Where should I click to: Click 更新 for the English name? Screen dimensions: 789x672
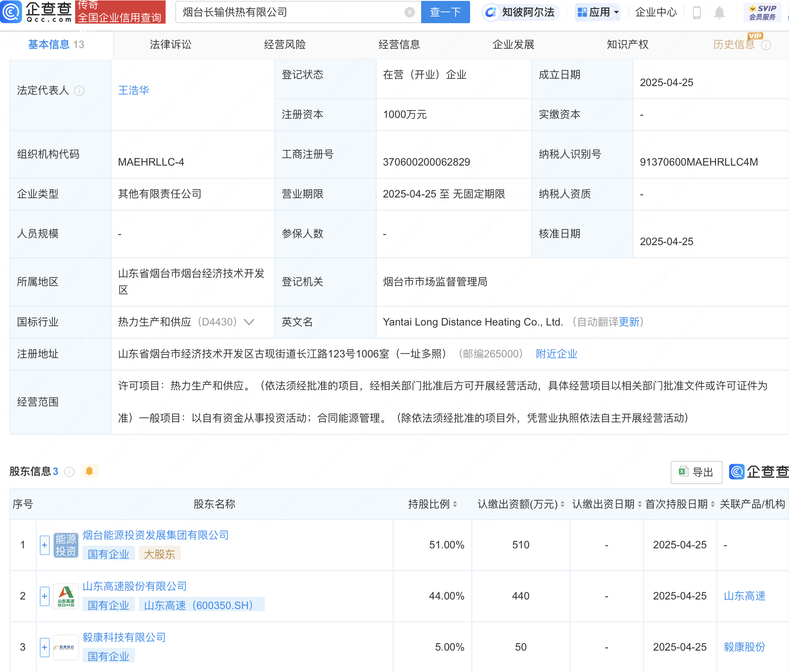coord(629,322)
